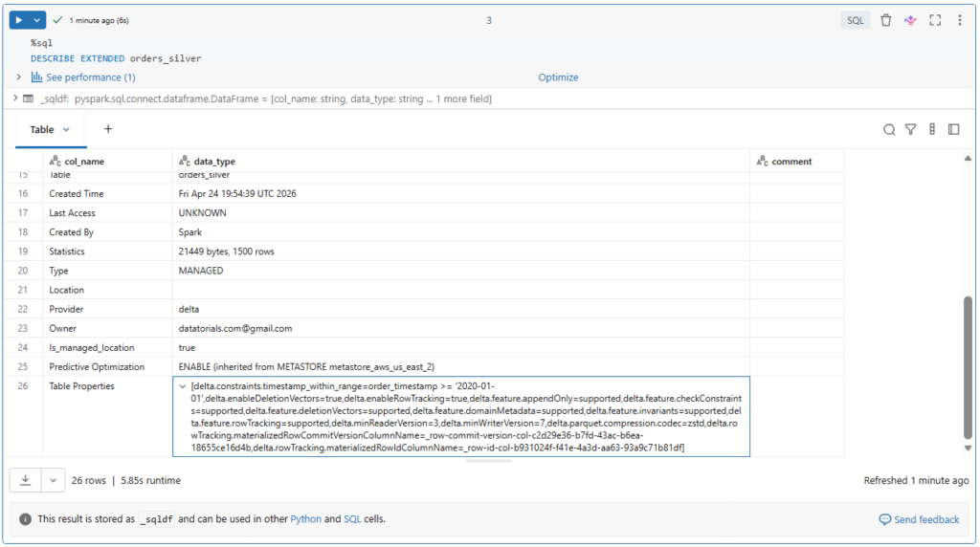Search the results table with magnifier icon
The image size is (980, 547).
[x=889, y=129]
